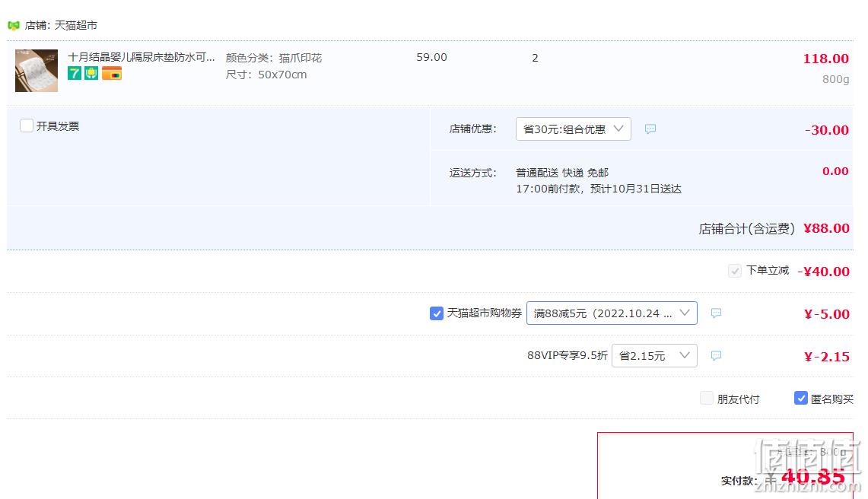Enable the 朋友代付 checkbox
This screenshot has height=499, width=868.
(x=707, y=398)
